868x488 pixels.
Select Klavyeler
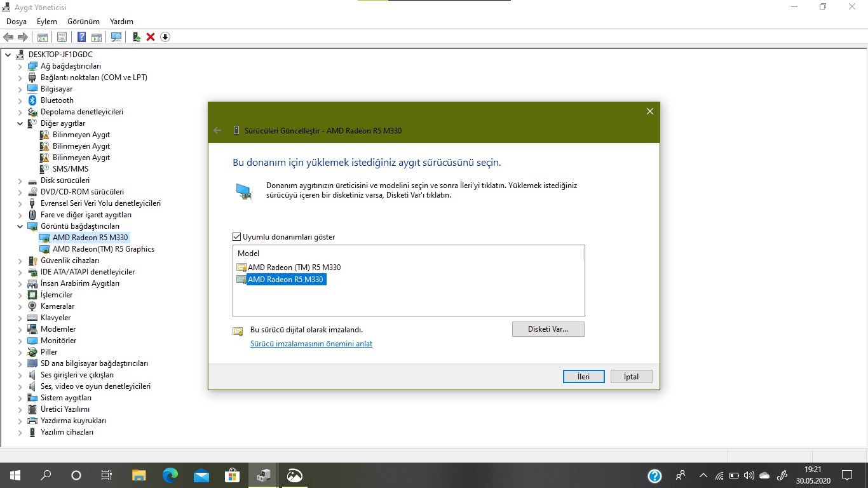click(x=56, y=318)
